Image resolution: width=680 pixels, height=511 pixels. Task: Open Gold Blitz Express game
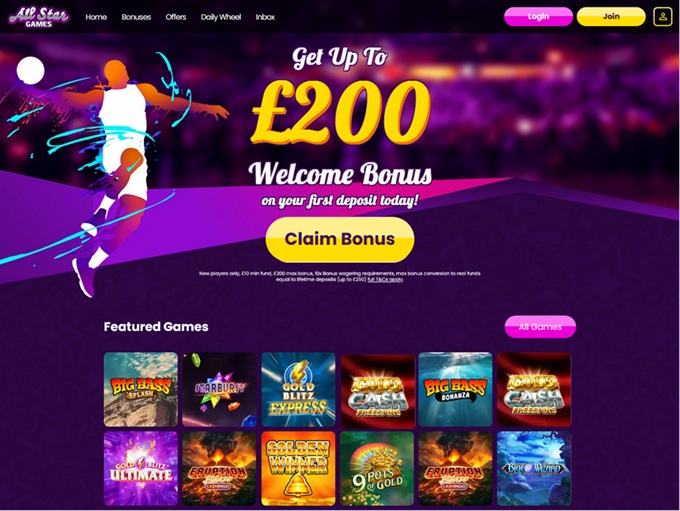(x=298, y=389)
